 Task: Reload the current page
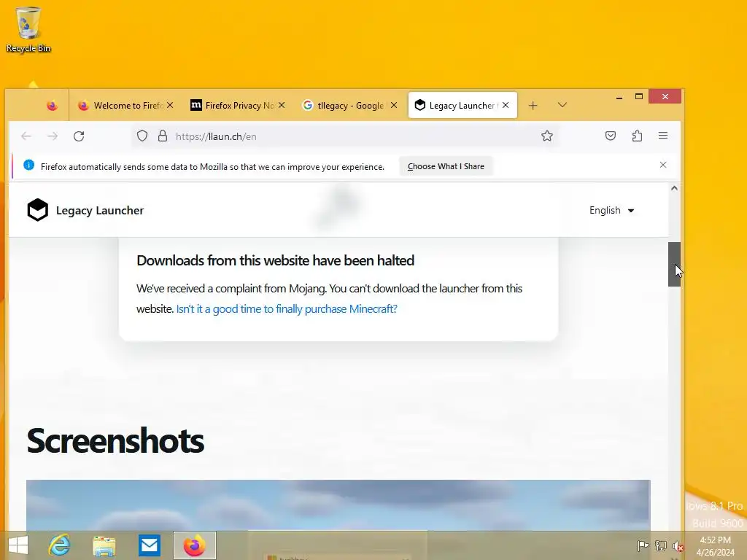79,136
